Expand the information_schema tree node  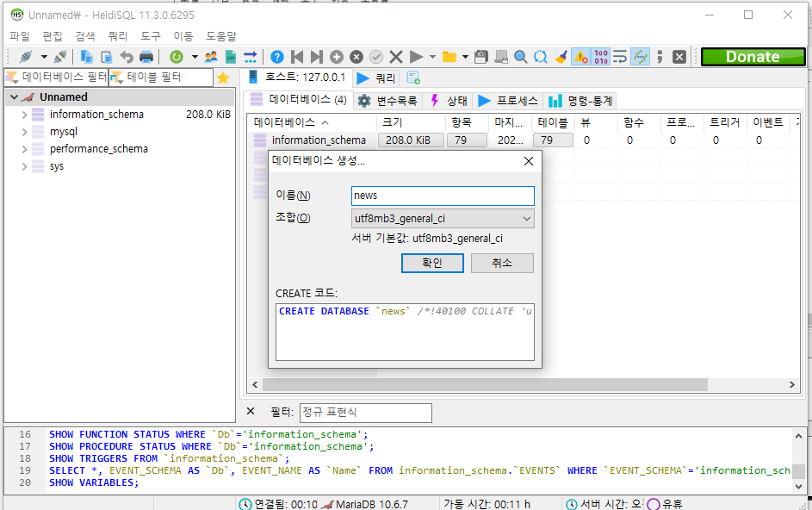point(24,115)
